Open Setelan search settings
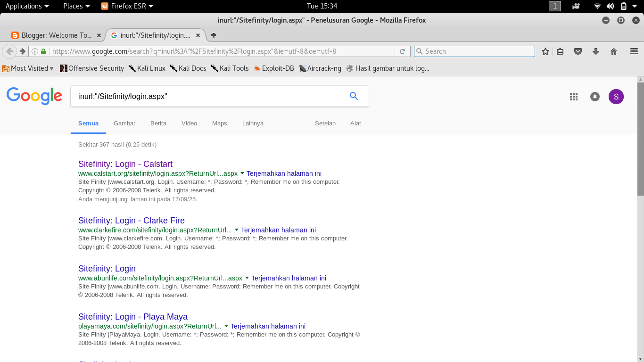The image size is (644, 362). (325, 123)
